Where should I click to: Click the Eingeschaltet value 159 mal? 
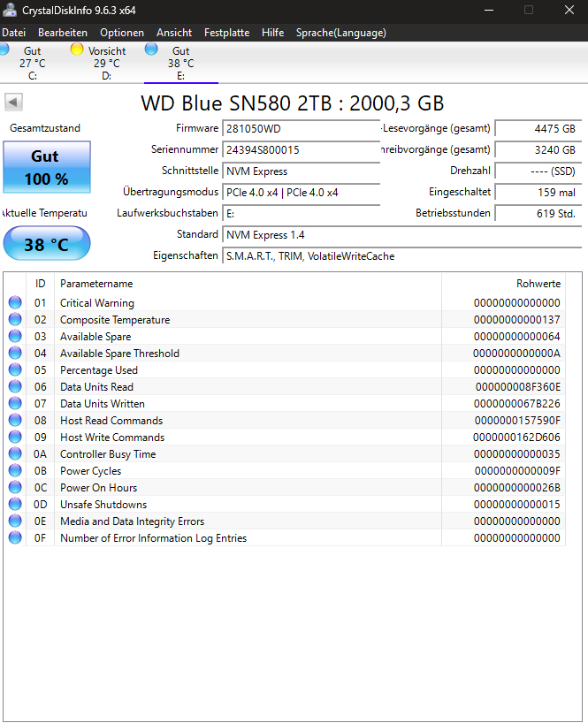[x=538, y=193]
